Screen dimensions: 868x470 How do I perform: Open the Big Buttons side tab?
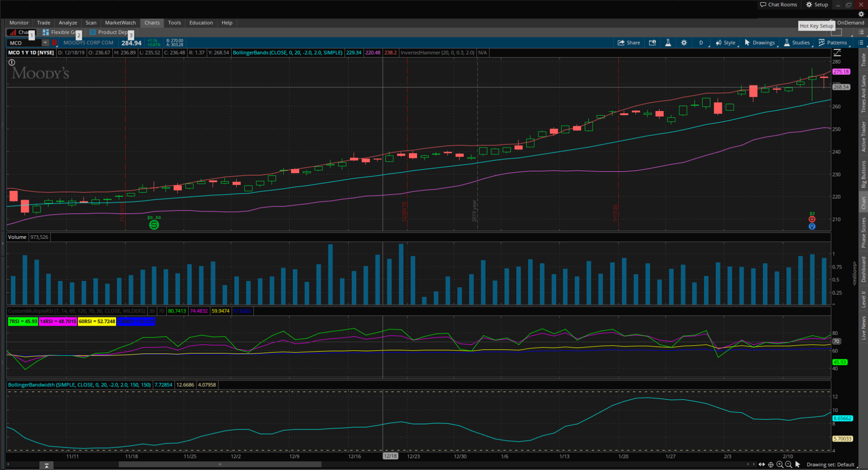tap(863, 174)
